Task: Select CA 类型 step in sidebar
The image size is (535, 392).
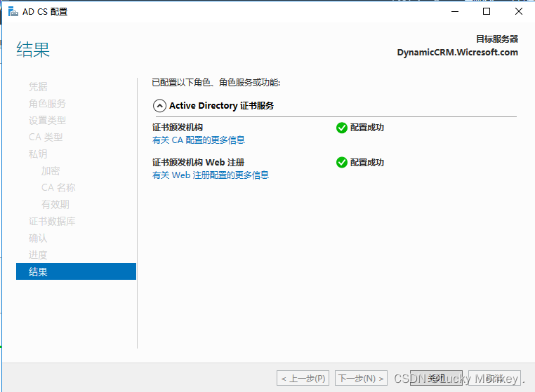Action: click(46, 137)
